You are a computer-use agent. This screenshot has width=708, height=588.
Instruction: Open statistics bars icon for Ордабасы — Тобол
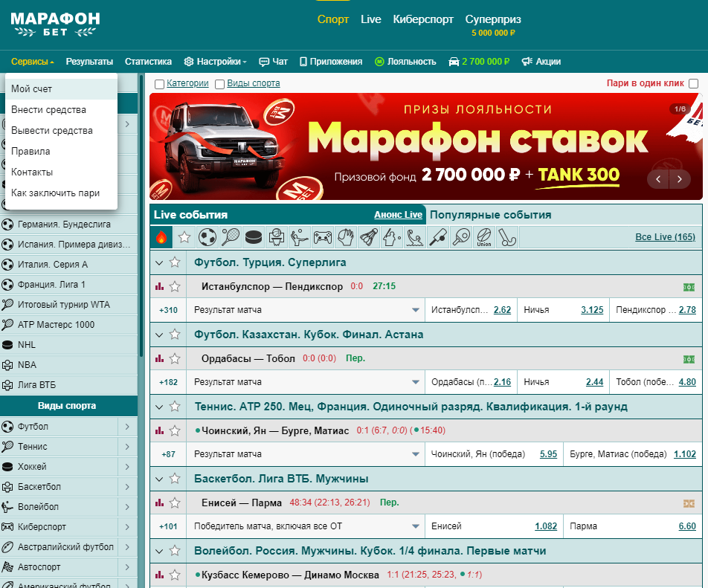pyautogui.click(x=159, y=359)
